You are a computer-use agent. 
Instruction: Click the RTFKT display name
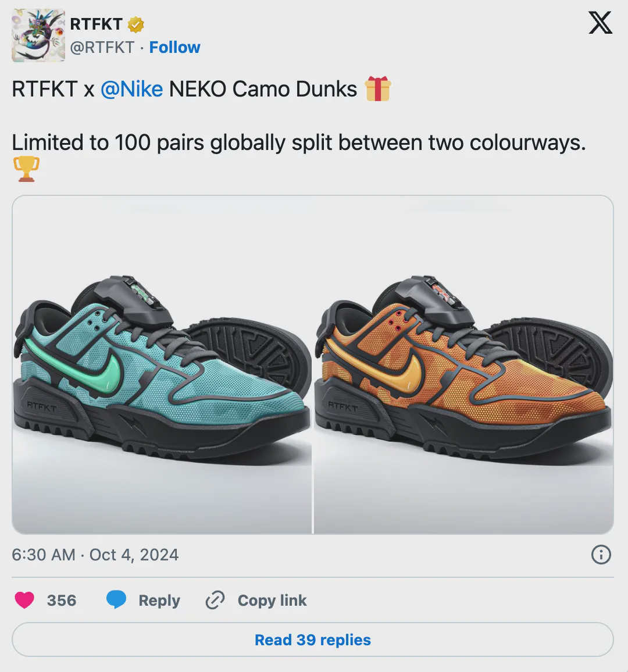(x=96, y=24)
